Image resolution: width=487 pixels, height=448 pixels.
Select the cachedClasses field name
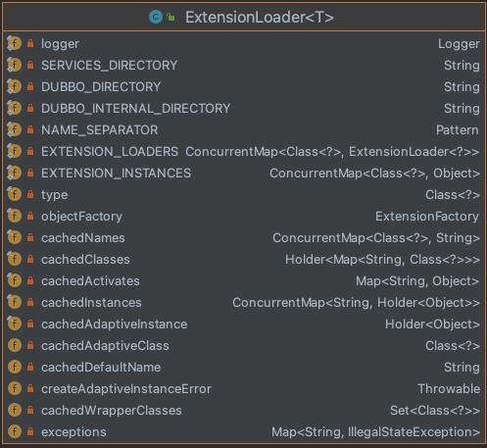[85, 260]
